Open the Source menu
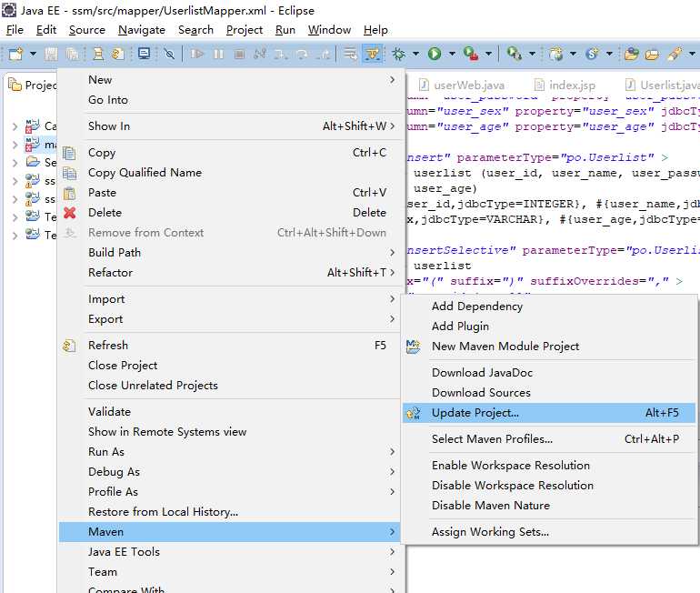The height and width of the screenshot is (593, 700). point(87,30)
